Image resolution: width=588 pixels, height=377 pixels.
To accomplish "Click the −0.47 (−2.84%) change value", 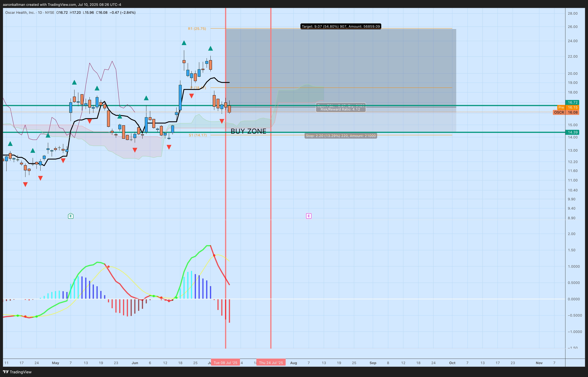I will tap(122, 12).
